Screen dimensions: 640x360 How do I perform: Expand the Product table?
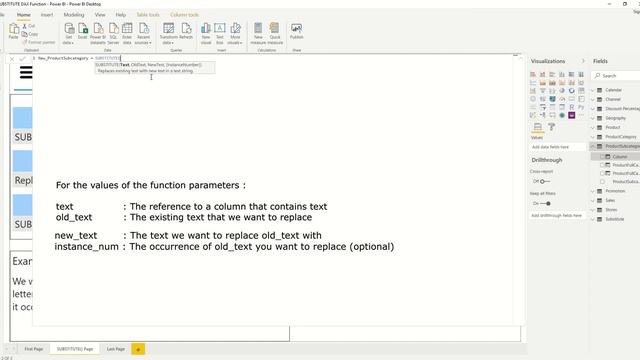pos(593,127)
